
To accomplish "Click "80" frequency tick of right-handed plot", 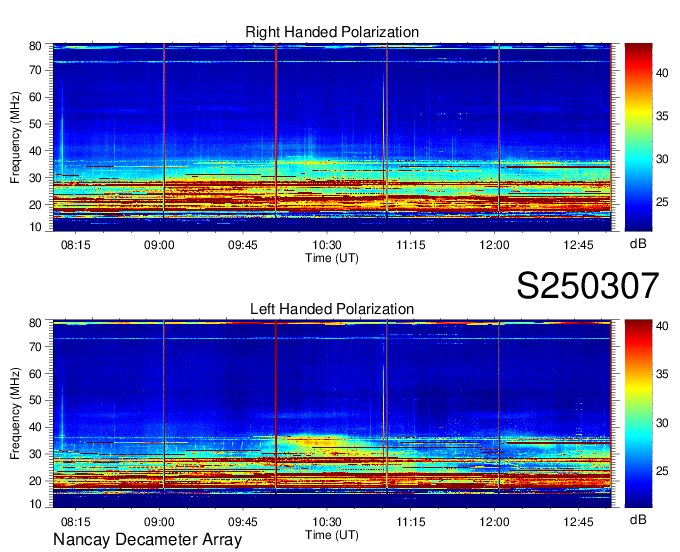I will pos(35,46).
